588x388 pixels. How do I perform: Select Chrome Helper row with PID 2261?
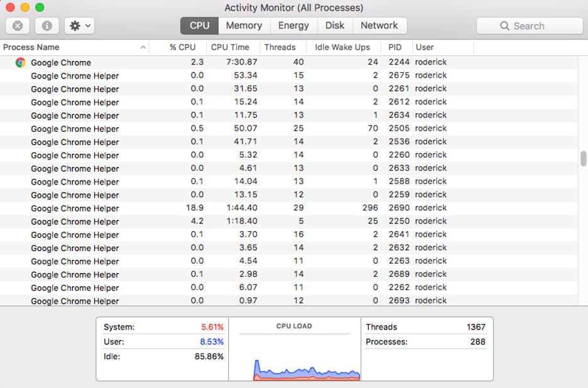click(x=289, y=89)
